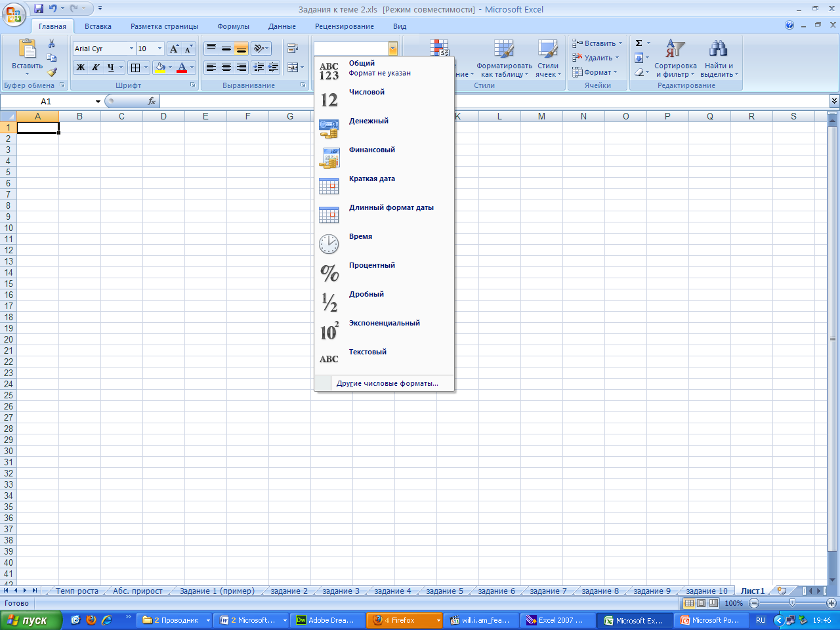The image size is (840, 630).
Task: Click Undo in quick access toolbar
Action: pos(53,9)
